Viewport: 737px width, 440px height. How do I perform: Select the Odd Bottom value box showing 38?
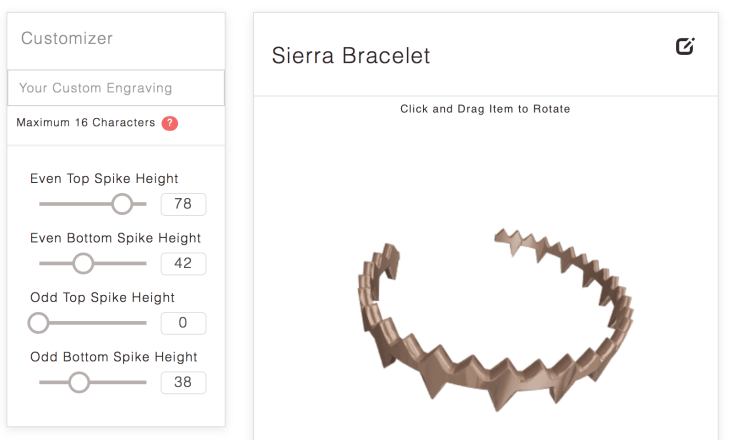pyautogui.click(x=183, y=382)
